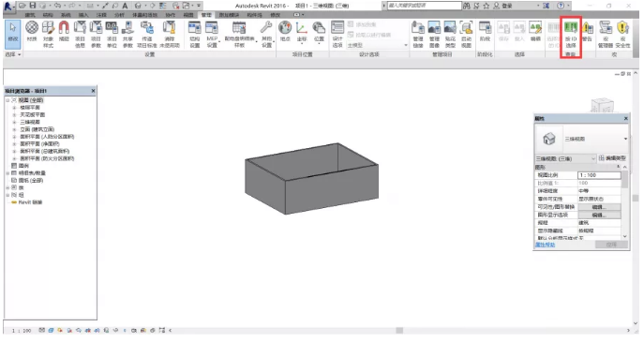The height and width of the screenshot is (342, 644).
Task: Select Sheets (图纸 全部) tree item
Action: (x=31, y=180)
